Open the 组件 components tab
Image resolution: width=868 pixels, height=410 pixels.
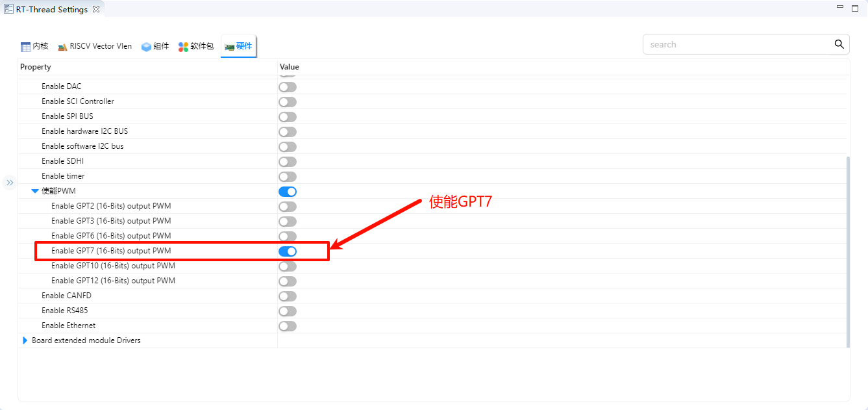[155, 46]
